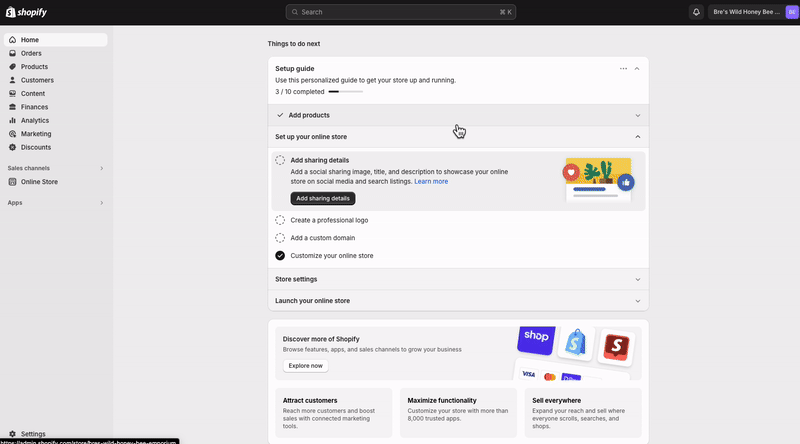The image size is (800, 444).
Task: Click the Explore now button
Action: 306,366
